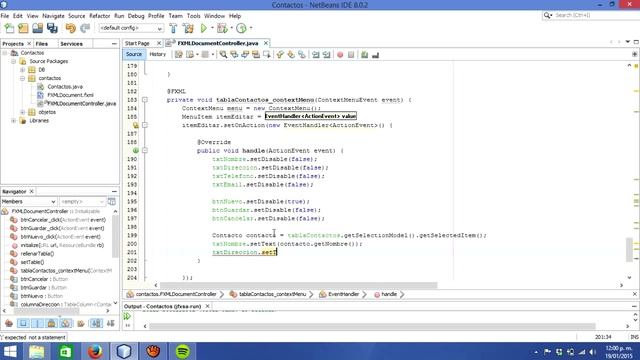The image size is (640, 360).
Task: Open FXMLDocument.fxml in project tree
Action: click(x=70, y=95)
